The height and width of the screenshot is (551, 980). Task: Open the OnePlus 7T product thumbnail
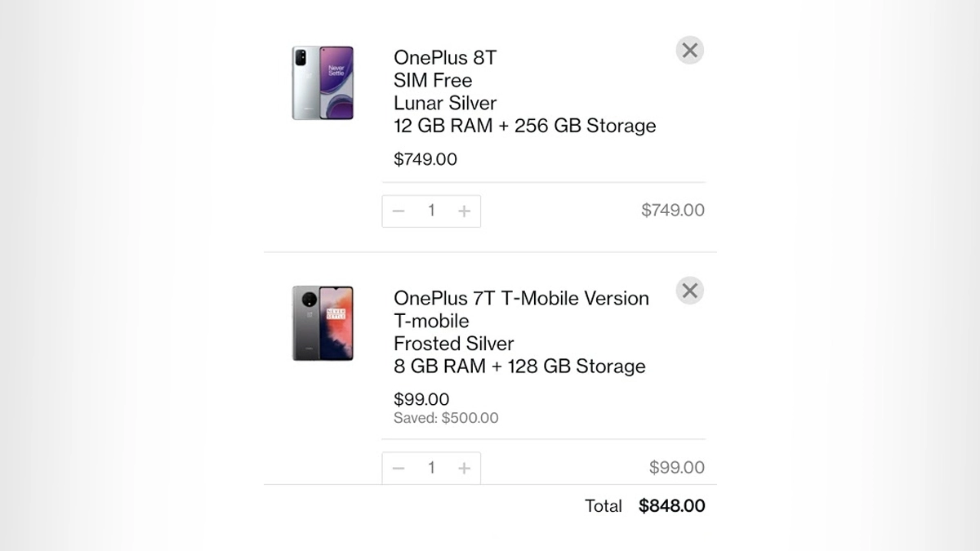[x=323, y=323]
